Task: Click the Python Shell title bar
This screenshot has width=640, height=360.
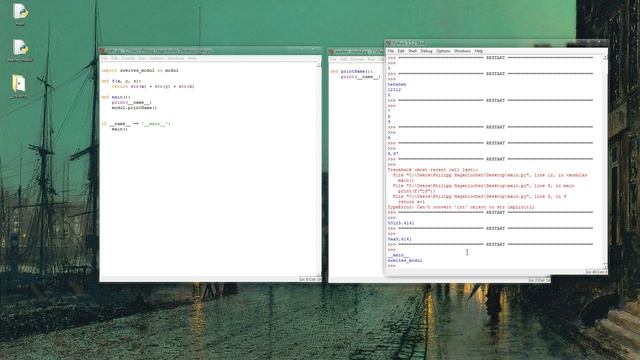Action: (496, 43)
